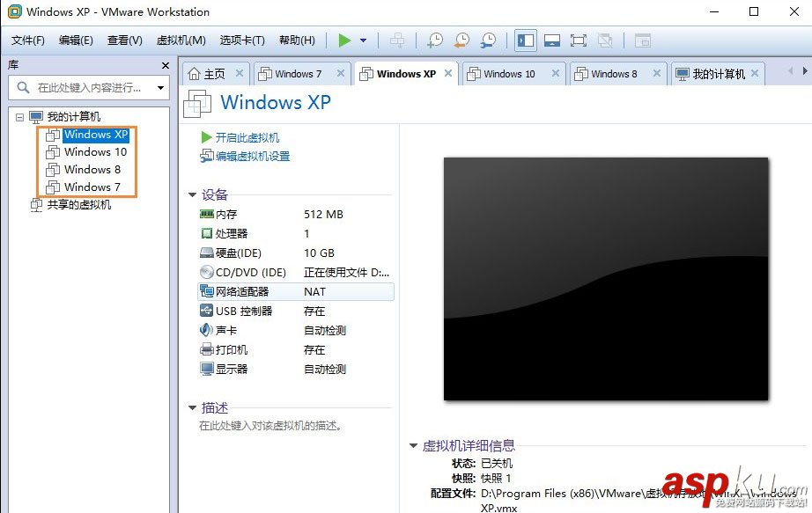Select 我的计算机 in the library tree
Image resolution: width=812 pixels, height=513 pixels.
73,117
